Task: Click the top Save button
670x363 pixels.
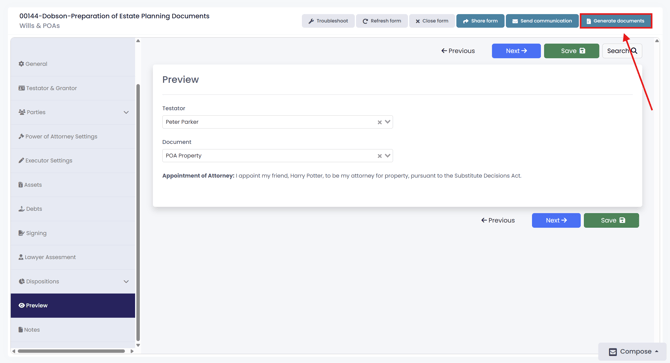Action: click(571, 51)
